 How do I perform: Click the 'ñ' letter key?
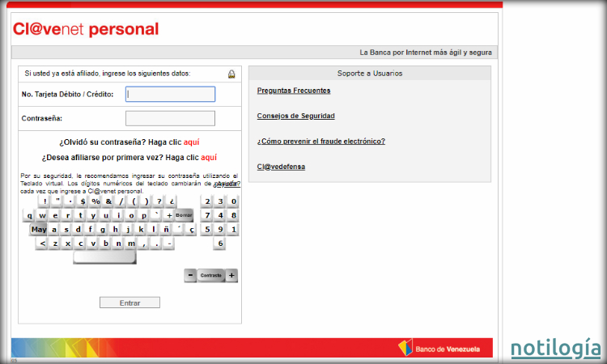coord(166,230)
